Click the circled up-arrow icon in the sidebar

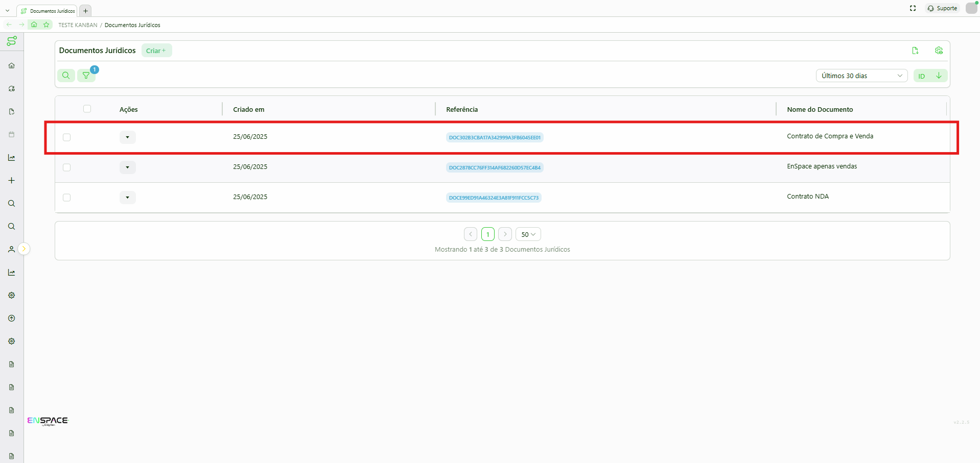pyautogui.click(x=12, y=319)
